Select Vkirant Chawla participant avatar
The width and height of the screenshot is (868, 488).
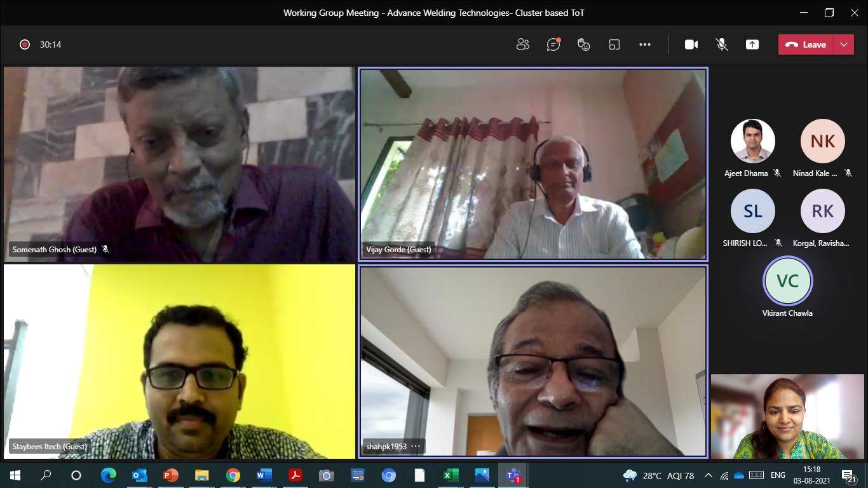(x=787, y=281)
